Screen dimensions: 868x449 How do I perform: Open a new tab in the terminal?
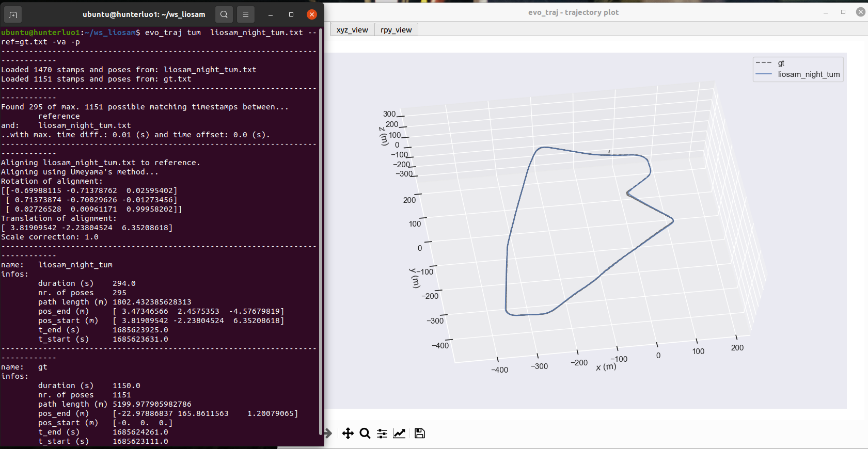click(x=13, y=14)
